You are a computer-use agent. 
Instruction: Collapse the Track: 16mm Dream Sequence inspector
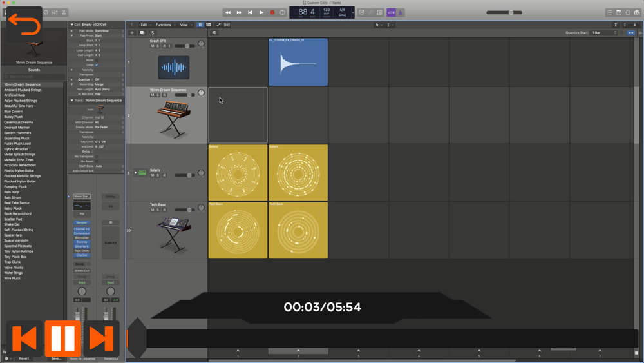(72, 101)
